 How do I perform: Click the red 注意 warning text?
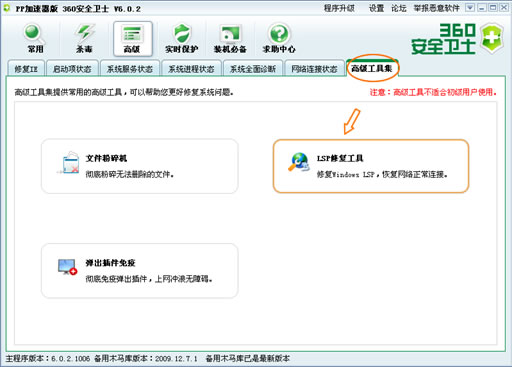[x=433, y=92]
